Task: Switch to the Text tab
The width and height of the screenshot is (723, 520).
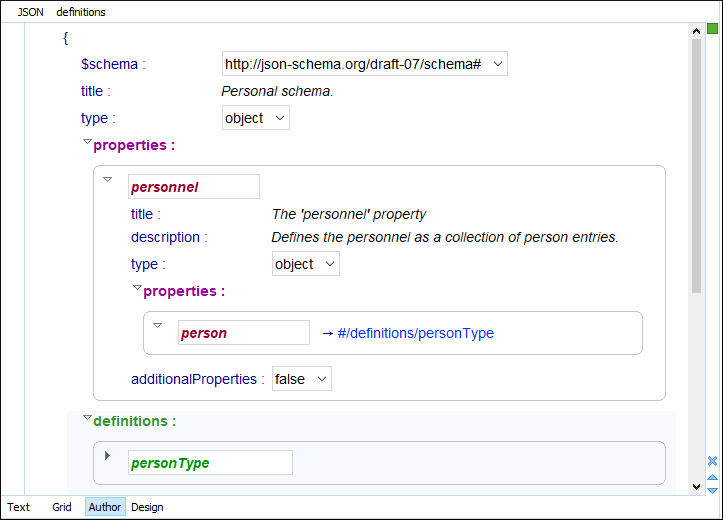Action: (19, 507)
